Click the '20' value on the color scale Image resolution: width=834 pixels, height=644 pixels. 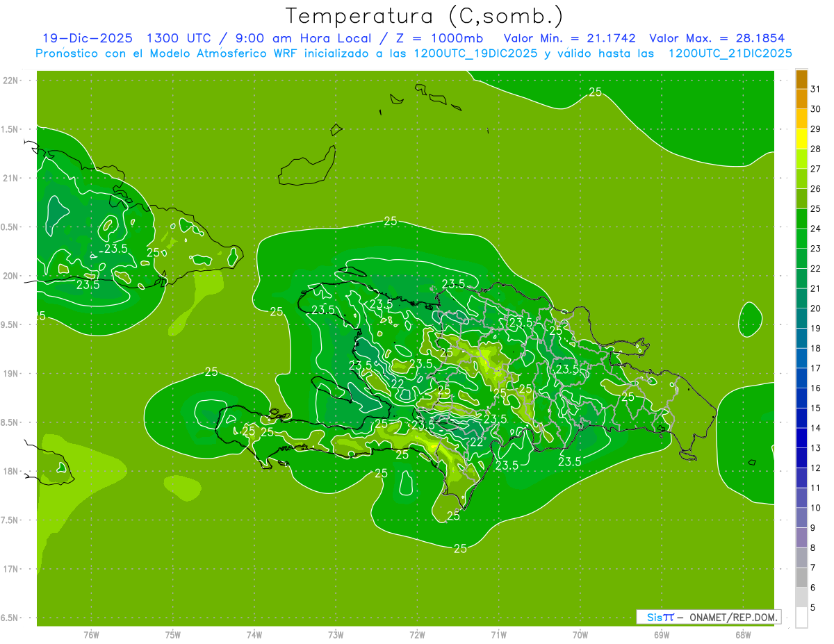[815, 308]
